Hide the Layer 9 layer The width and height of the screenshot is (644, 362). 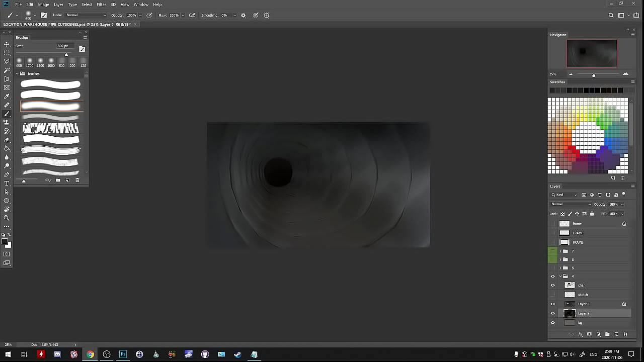point(552,313)
